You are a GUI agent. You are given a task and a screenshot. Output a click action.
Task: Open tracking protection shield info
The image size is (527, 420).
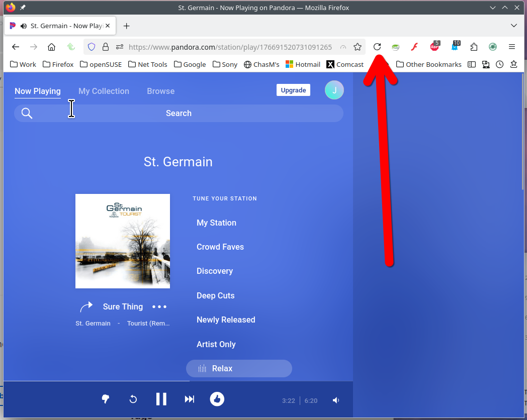tap(92, 47)
